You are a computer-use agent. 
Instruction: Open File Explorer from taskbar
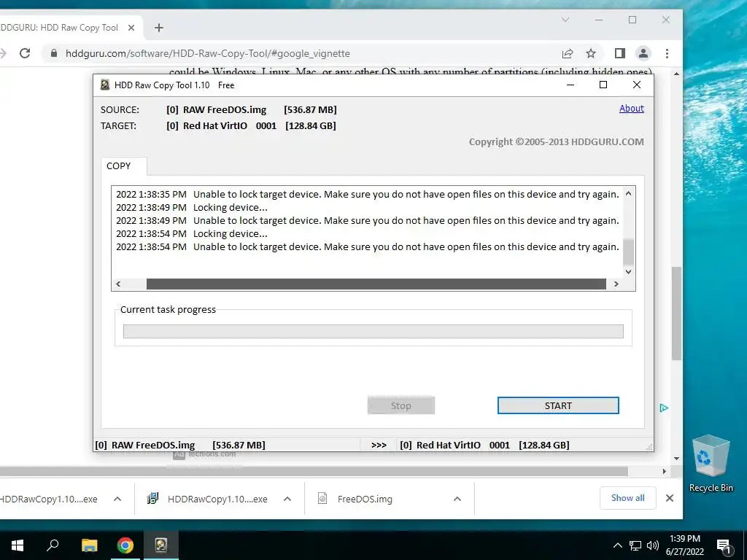tap(89, 545)
